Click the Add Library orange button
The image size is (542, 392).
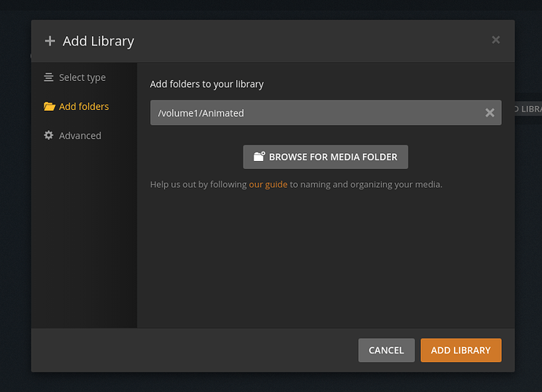[460, 350]
